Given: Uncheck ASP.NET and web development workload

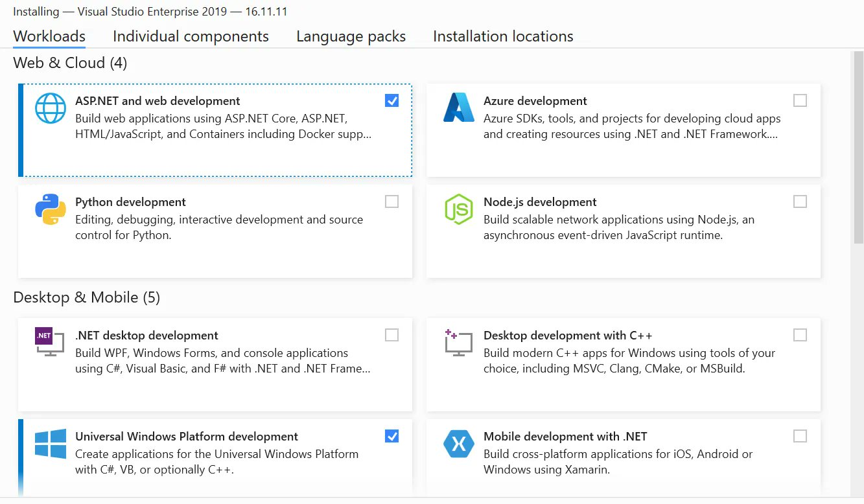Looking at the screenshot, I should click(391, 100).
